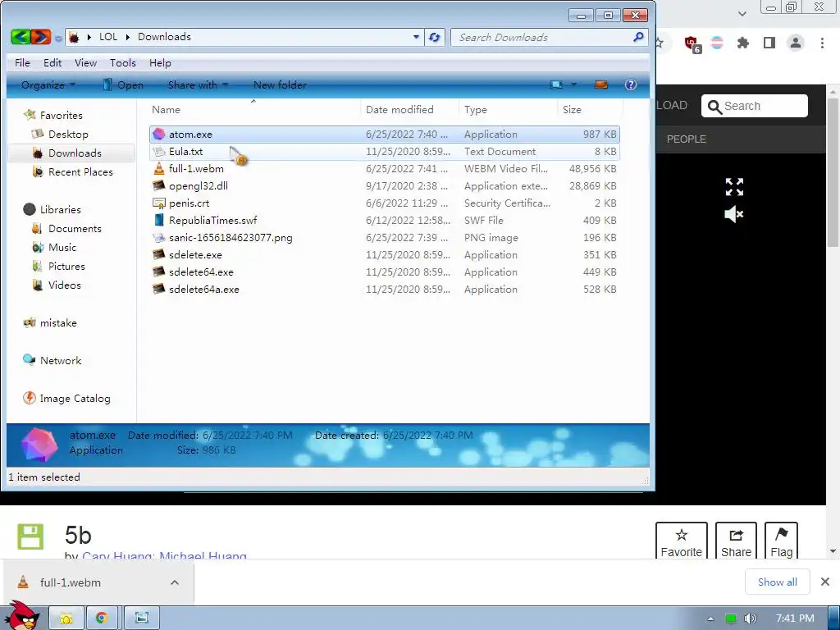Expand the LOL breadcrumb arrow
This screenshot has height=630, width=840.
coord(127,37)
